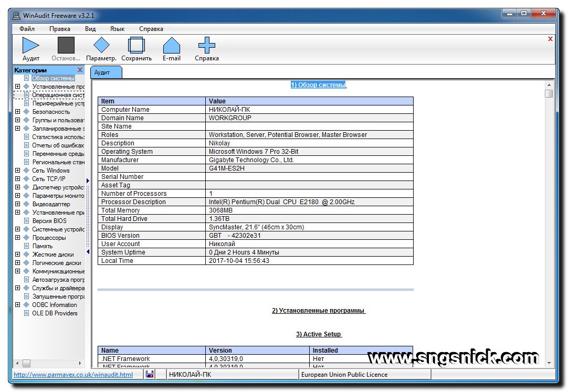Select Операционная сист tree item
Viewport: 568px width, 392px height.
[x=58, y=95]
